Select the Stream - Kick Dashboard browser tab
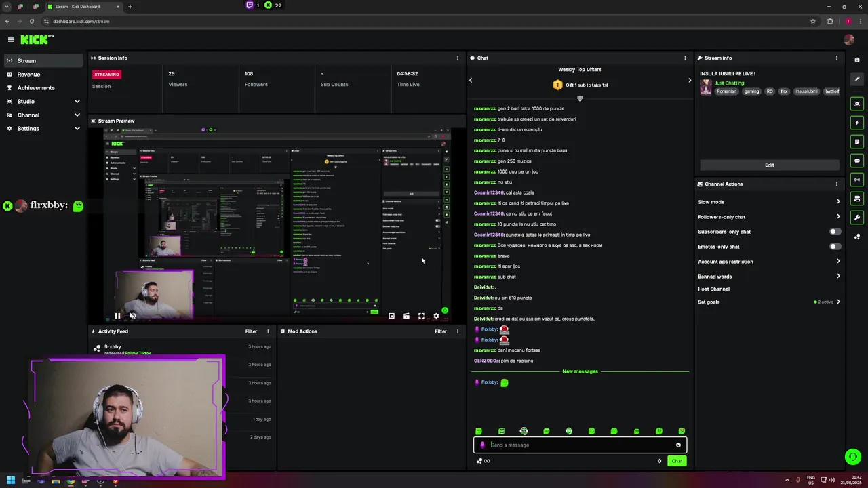Image resolution: width=868 pixels, height=488 pixels. click(x=83, y=7)
